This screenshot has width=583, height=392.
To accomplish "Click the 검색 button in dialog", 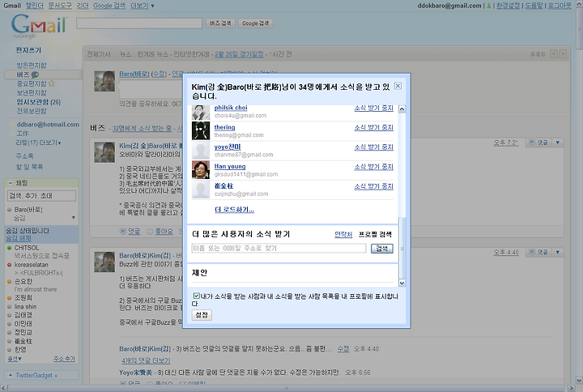I will coord(382,249).
